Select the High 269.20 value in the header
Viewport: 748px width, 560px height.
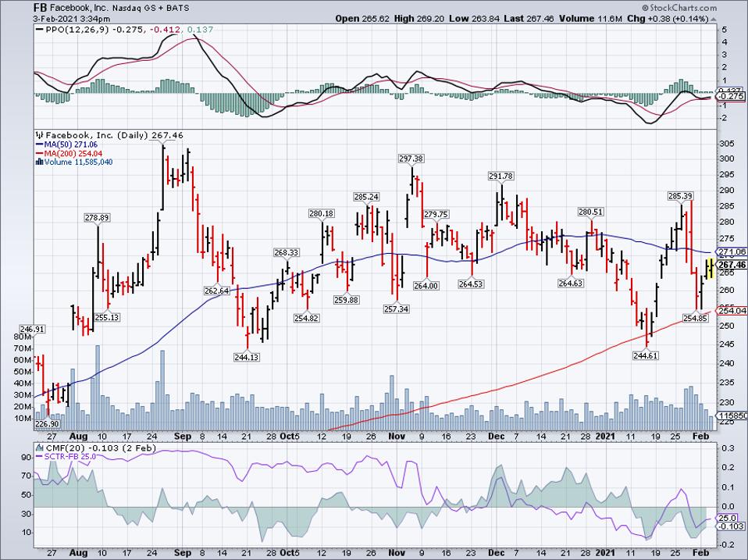tap(419, 19)
